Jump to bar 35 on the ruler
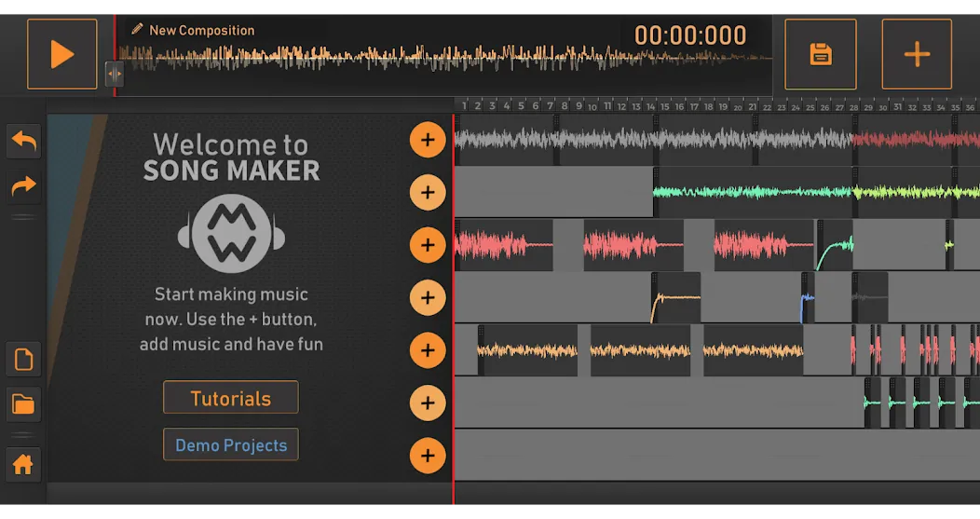Screen dimensions: 980x519 [955, 107]
